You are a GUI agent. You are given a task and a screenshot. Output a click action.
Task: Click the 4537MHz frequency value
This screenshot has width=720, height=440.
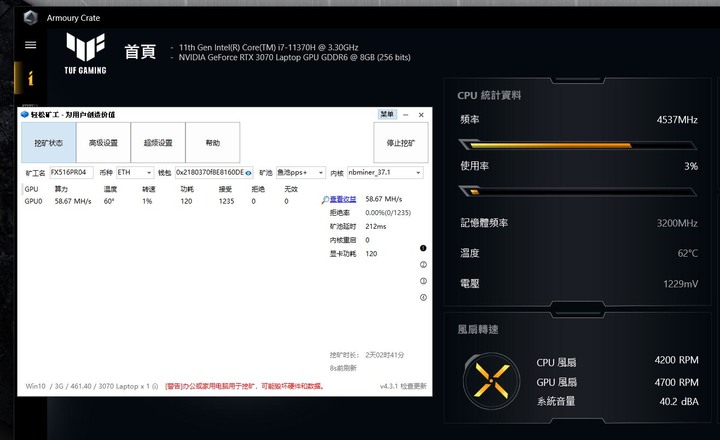(x=677, y=120)
